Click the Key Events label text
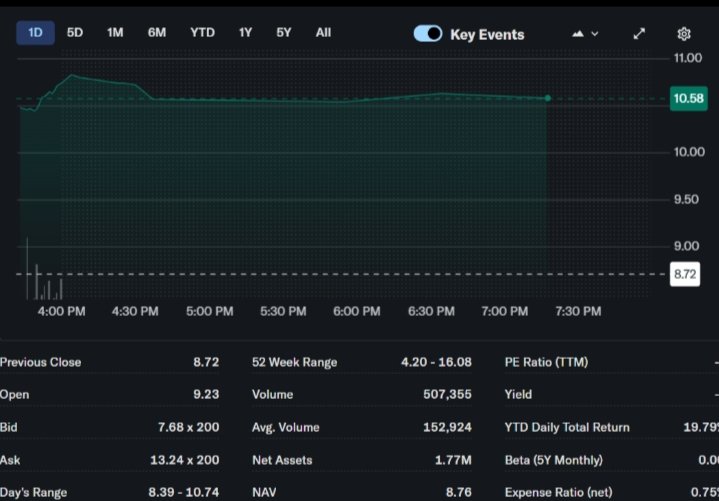 coord(485,34)
